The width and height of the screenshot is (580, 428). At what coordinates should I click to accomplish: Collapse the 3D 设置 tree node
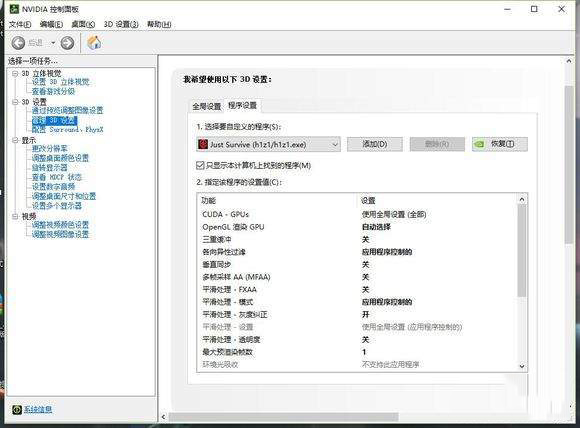(15, 102)
